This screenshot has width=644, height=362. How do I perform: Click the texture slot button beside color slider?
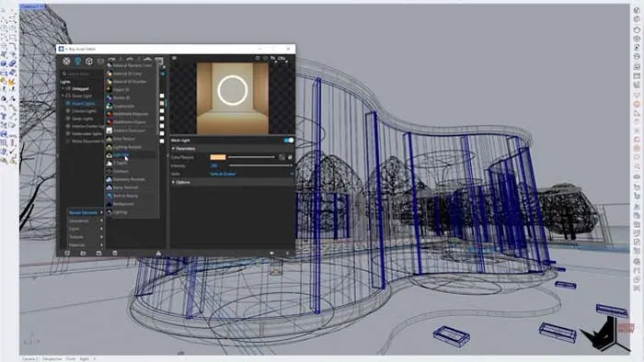coord(282,157)
